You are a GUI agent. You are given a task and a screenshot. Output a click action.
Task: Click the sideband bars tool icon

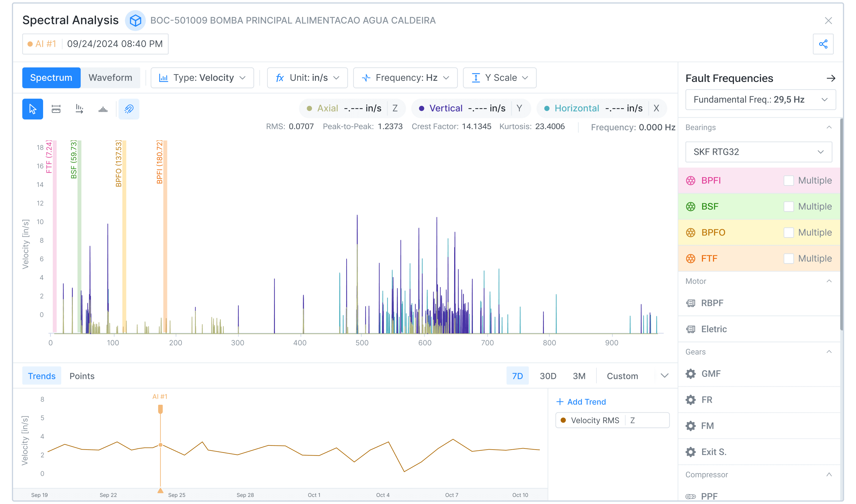point(103,109)
